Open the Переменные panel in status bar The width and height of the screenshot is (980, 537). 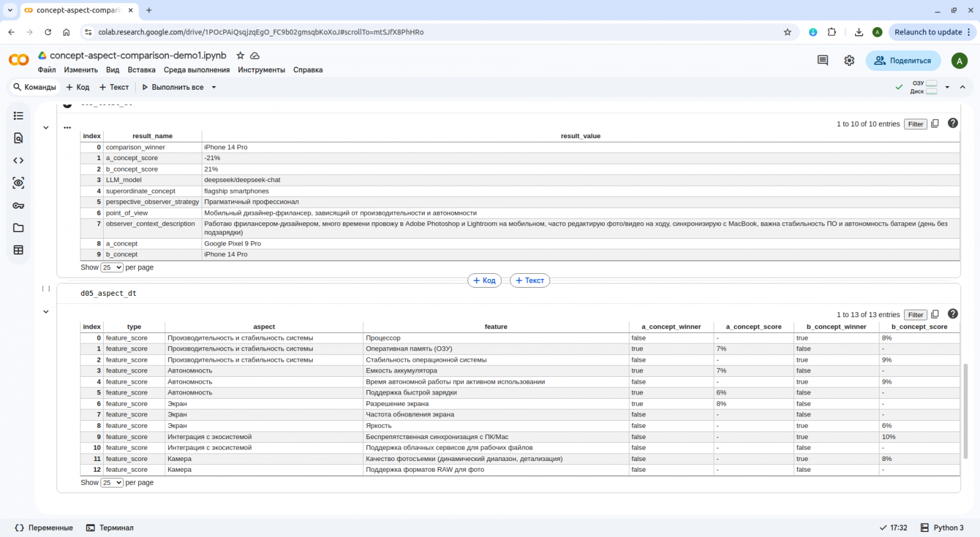coord(43,528)
